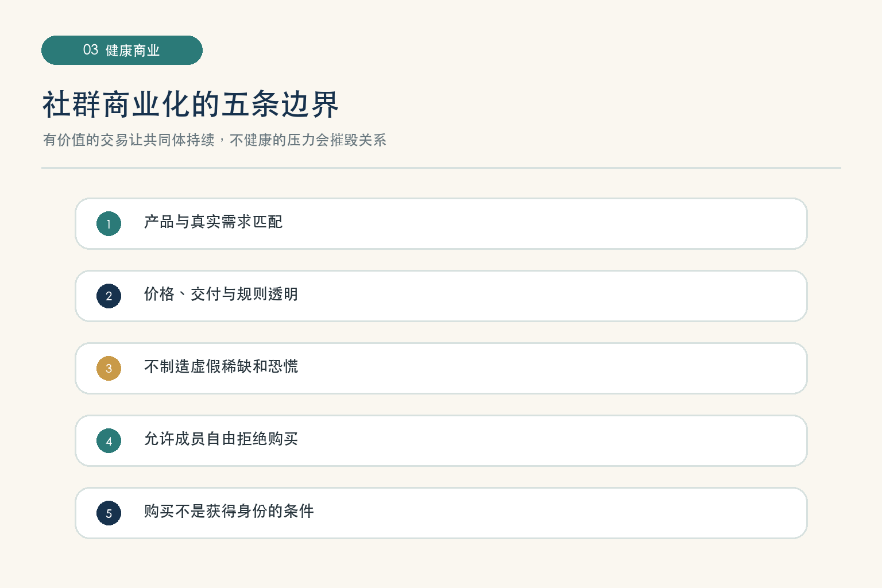Select the text 购买不是获得身份的条件
The height and width of the screenshot is (588, 882).
coord(229,511)
